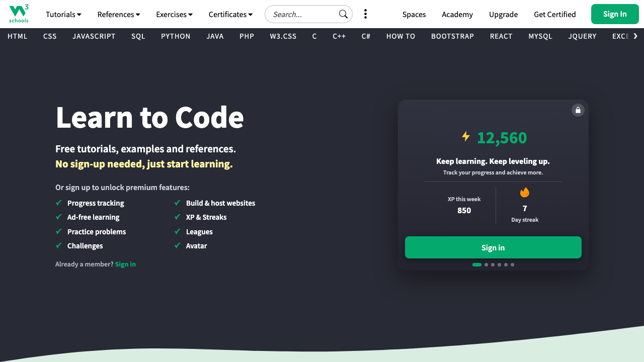Open REACT topic
Image resolution: width=644 pixels, height=362 pixels.
click(501, 36)
